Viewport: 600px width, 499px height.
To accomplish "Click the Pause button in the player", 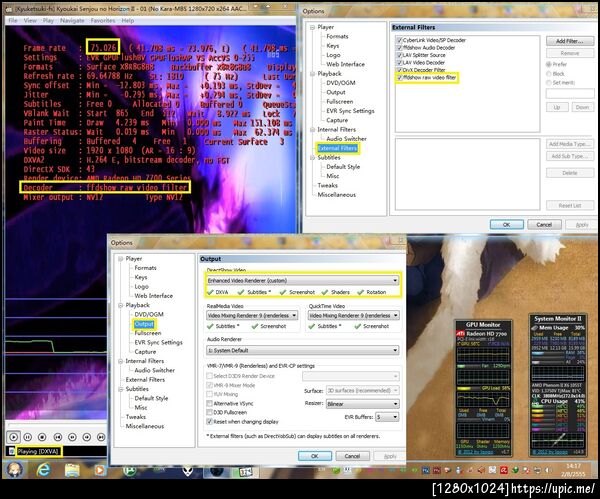I will (28, 437).
